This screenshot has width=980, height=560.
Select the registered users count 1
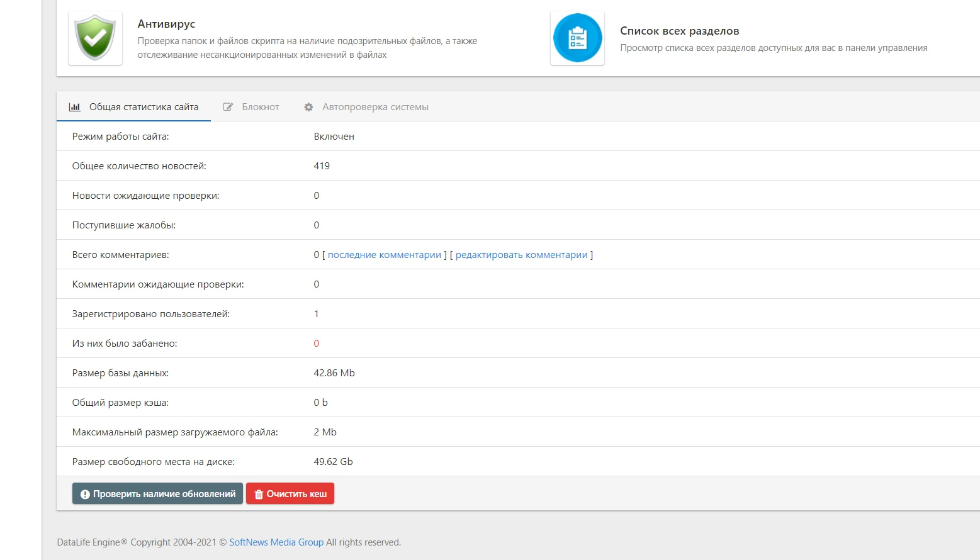pos(317,314)
